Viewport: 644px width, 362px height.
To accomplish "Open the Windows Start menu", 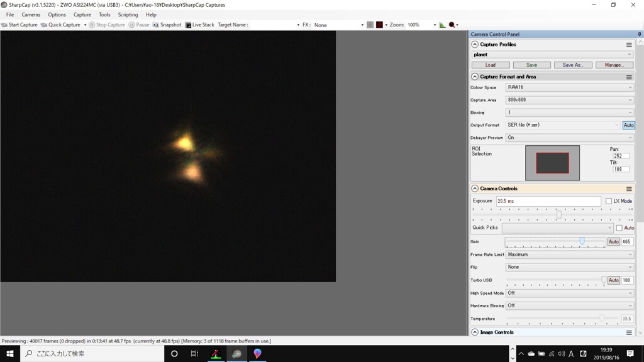I will pos(10,353).
